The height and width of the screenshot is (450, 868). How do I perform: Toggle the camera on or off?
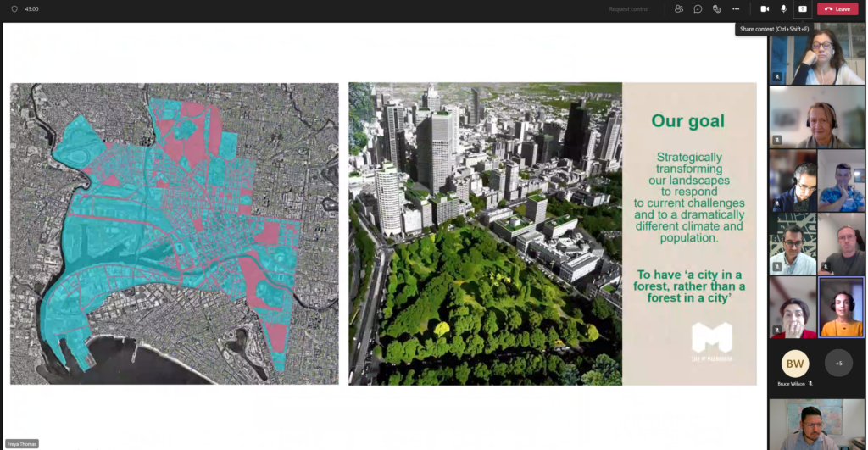[x=765, y=9]
